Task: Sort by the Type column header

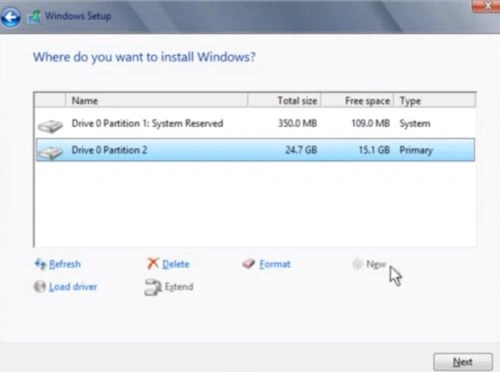Action: coord(435,100)
